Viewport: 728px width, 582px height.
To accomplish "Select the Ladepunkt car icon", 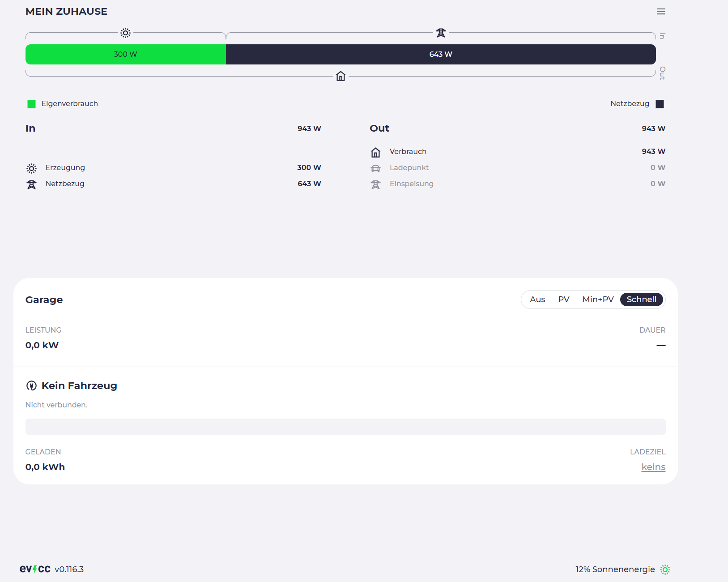I will click(376, 168).
